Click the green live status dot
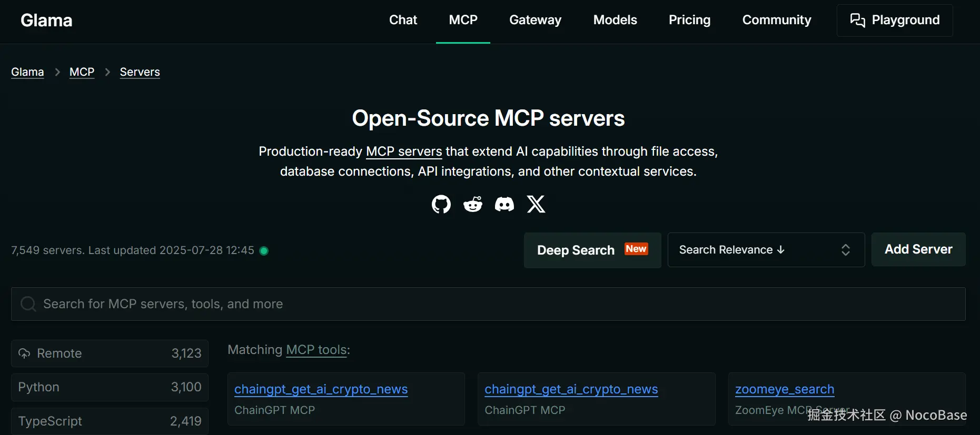This screenshot has width=980, height=435. click(x=264, y=251)
